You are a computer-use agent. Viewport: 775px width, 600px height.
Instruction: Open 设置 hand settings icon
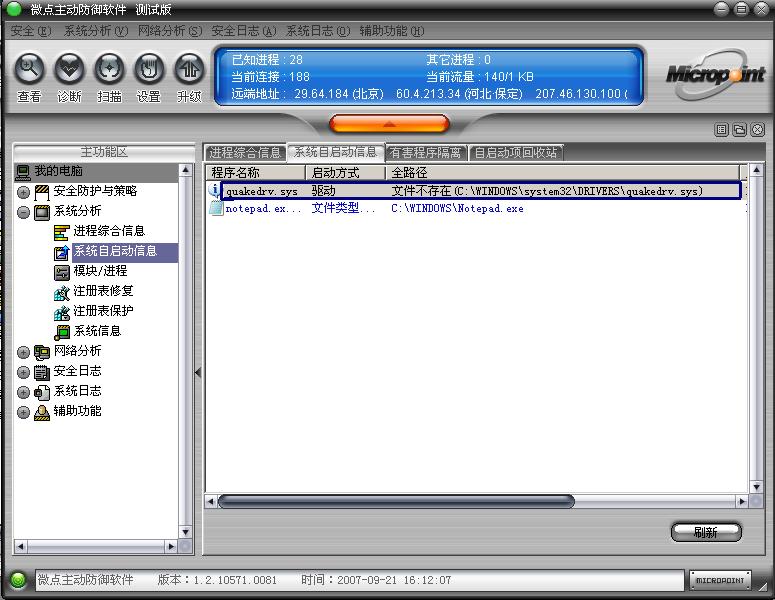coord(149,69)
